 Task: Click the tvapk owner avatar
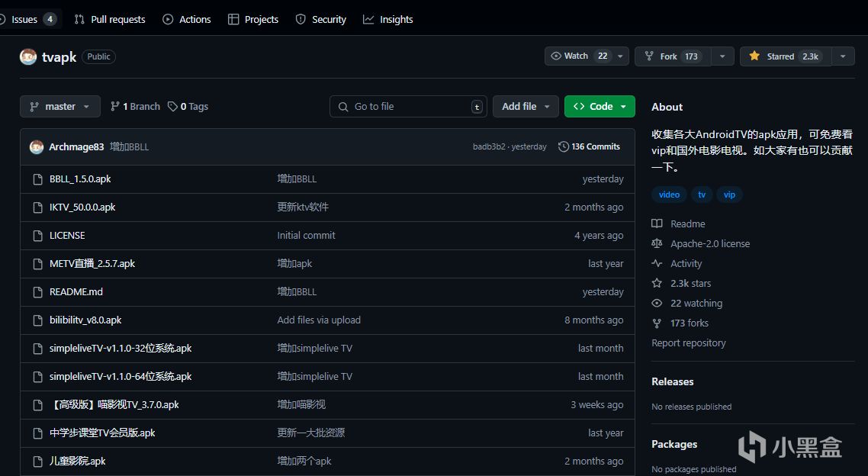click(28, 56)
